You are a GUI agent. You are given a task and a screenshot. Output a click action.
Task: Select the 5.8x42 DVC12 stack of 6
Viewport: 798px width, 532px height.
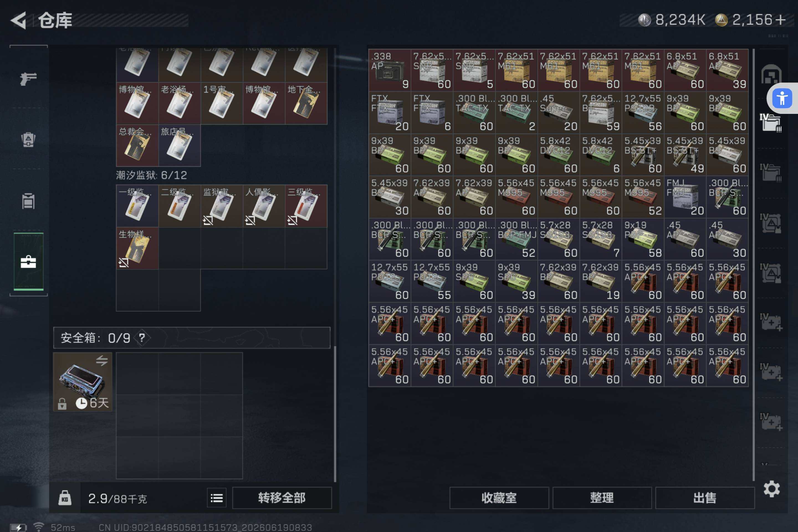601,155
